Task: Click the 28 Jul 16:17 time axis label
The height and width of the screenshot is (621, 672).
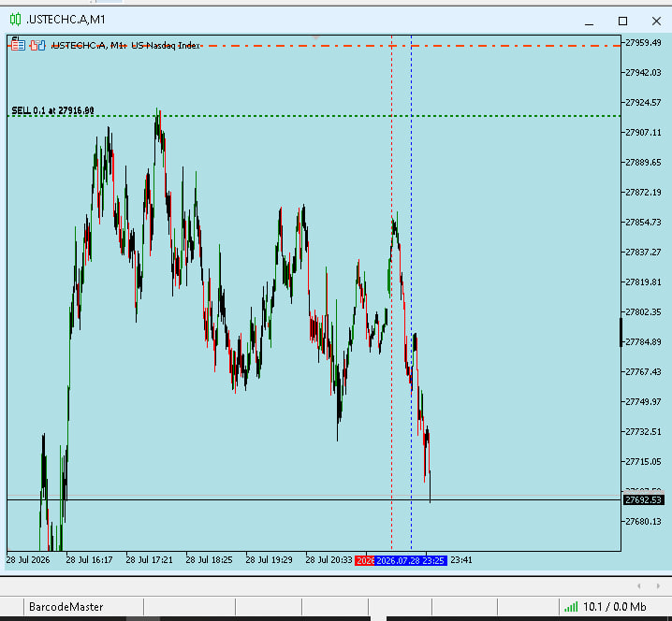Action: (89, 560)
